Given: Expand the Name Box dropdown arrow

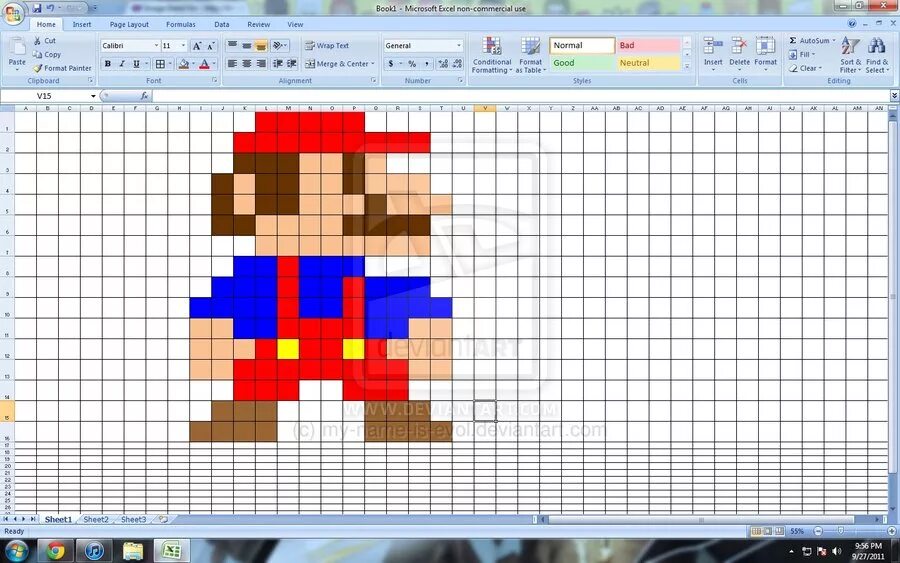Looking at the screenshot, I should [93, 96].
